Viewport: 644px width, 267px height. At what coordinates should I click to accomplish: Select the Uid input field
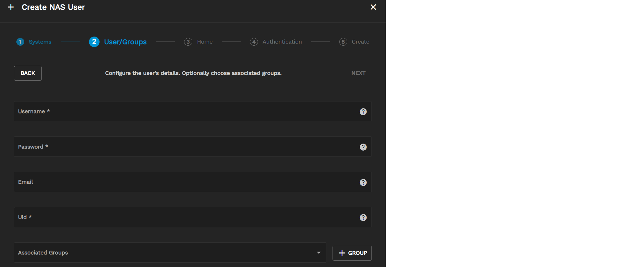(187, 217)
